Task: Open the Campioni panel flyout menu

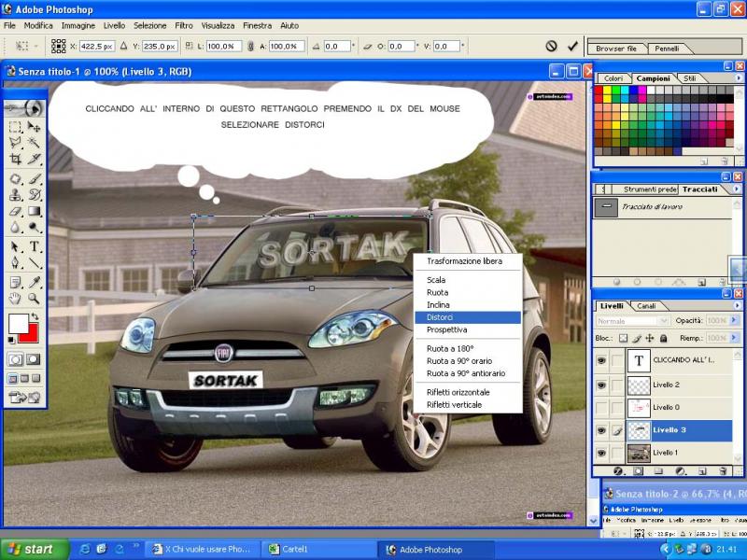Action: 739,78
